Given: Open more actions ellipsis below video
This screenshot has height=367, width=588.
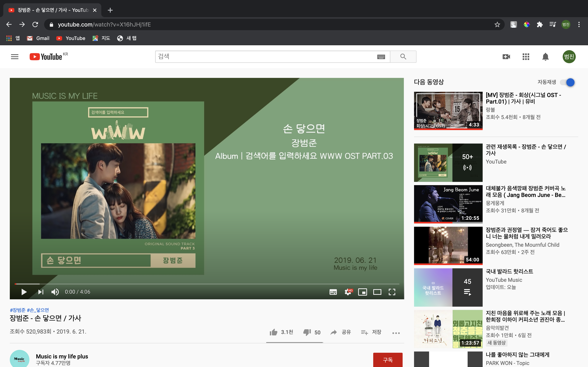Looking at the screenshot, I should pos(396,333).
